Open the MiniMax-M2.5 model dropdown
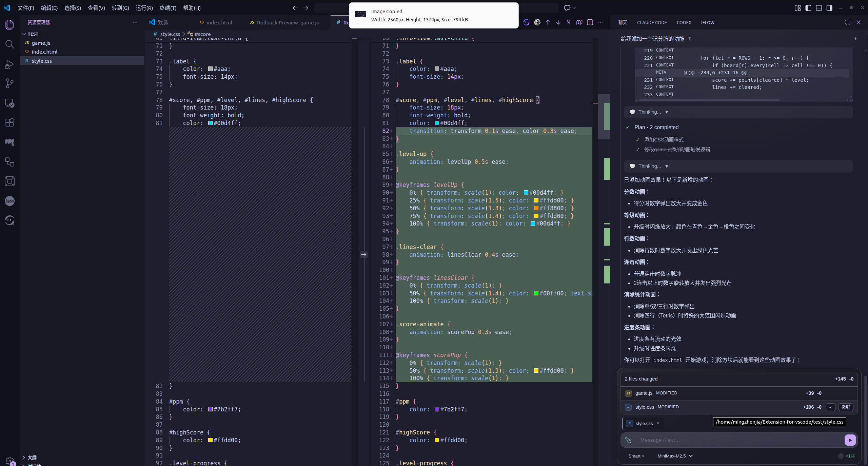868x466 pixels. (675, 456)
